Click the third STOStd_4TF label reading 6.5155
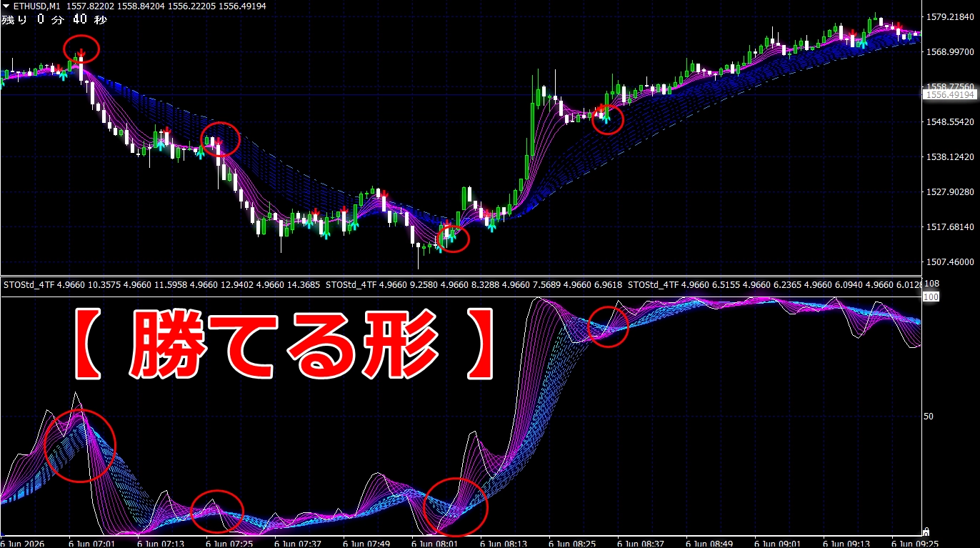This screenshot has width=980, height=548. [x=726, y=284]
